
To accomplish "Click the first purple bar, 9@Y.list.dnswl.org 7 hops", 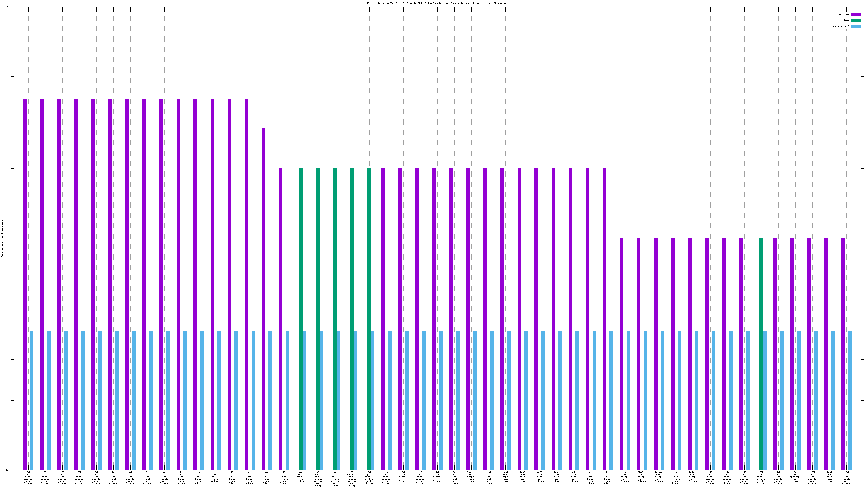I will click(25, 284).
